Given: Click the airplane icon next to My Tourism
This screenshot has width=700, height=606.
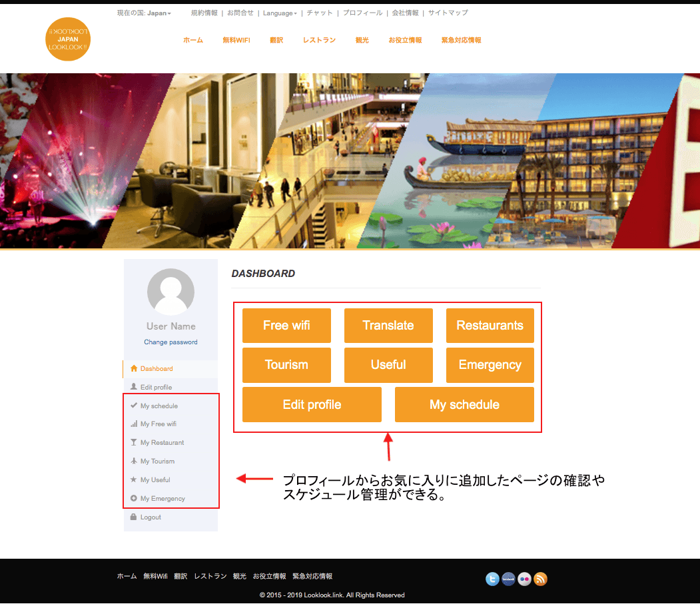Looking at the screenshot, I should 134,461.
